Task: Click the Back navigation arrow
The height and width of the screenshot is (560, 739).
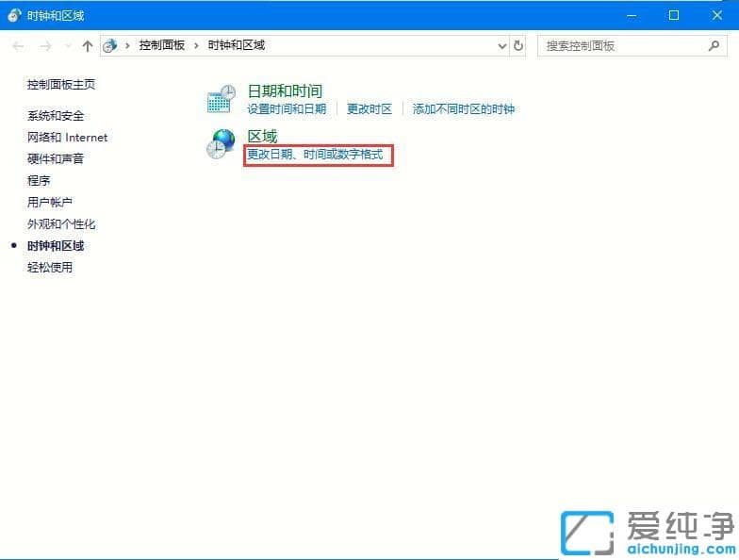Action: click(19, 45)
